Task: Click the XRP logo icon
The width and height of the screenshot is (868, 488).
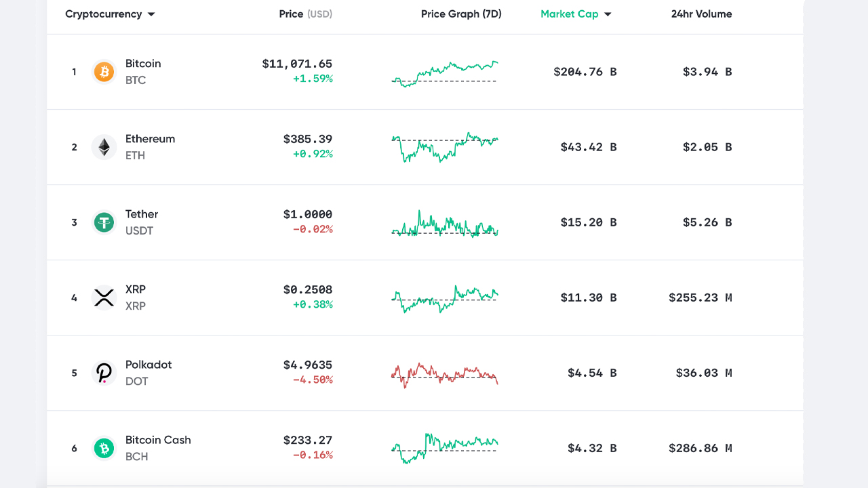Action: (104, 298)
